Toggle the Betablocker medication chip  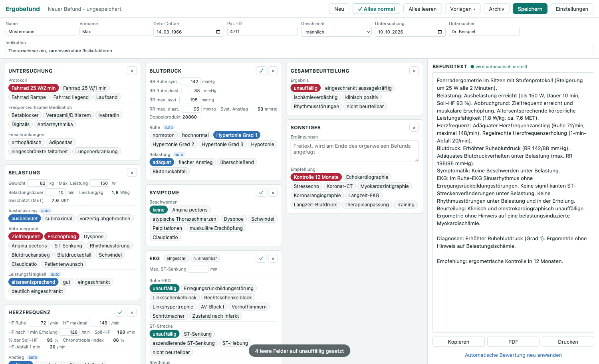click(x=25, y=115)
